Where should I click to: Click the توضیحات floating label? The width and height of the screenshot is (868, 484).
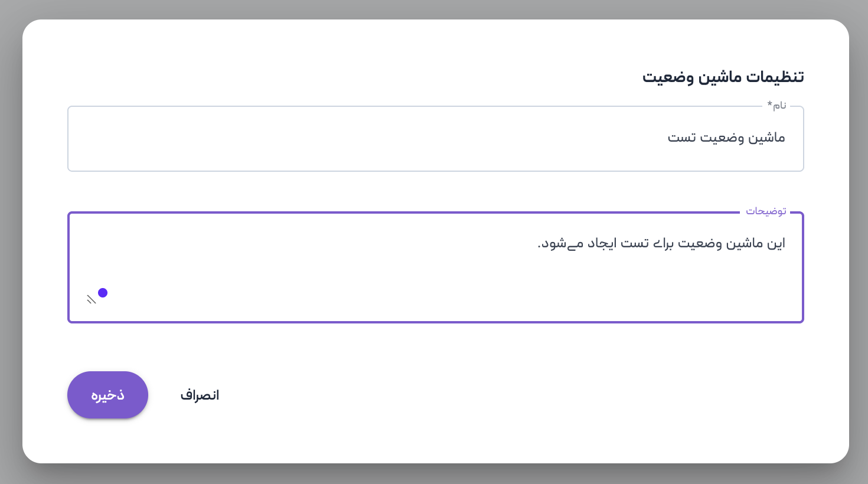(766, 211)
